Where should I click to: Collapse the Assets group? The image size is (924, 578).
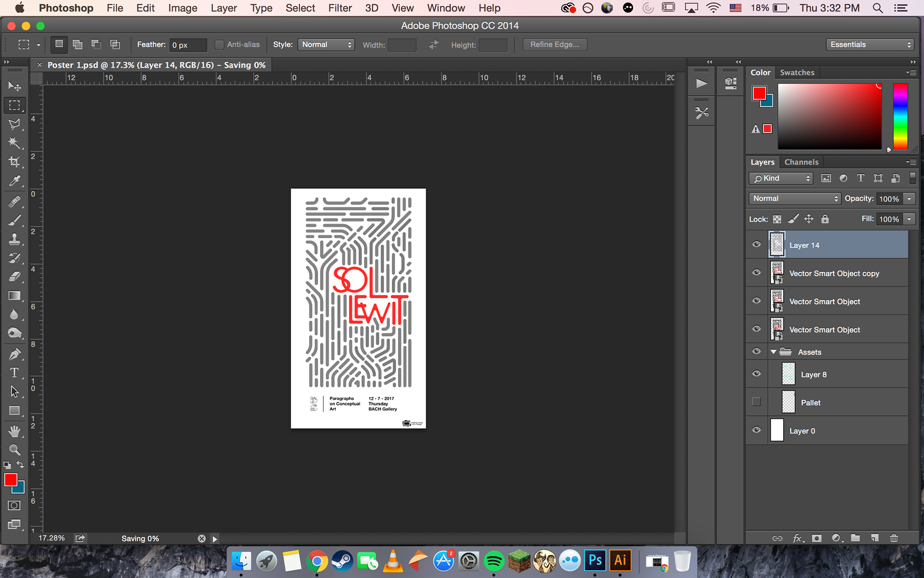(x=773, y=352)
